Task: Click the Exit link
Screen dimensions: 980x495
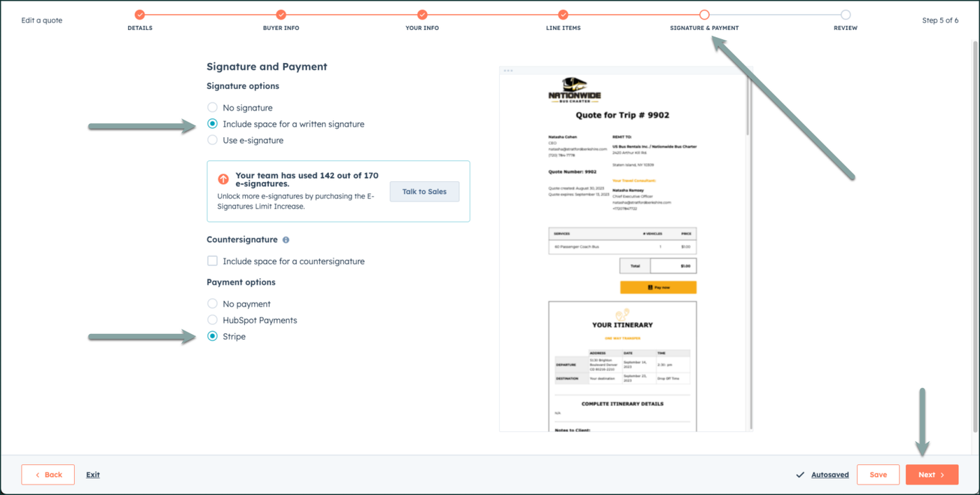Action: 93,475
